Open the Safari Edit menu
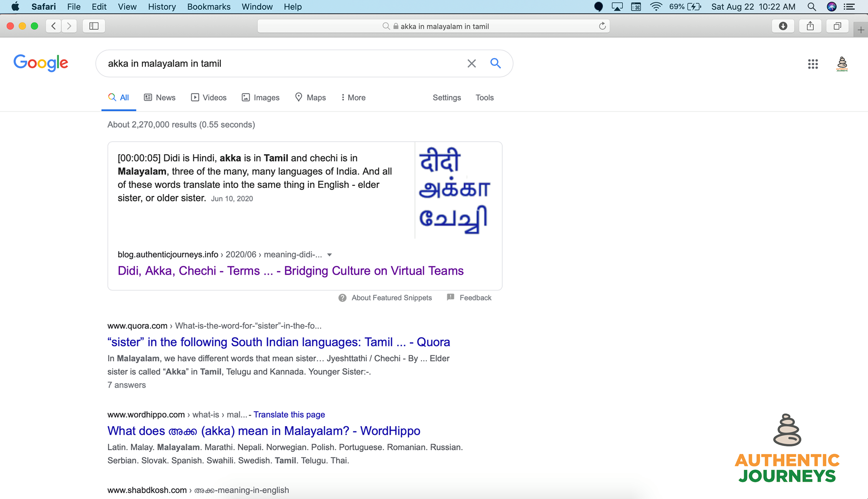Viewport: 868px width, 499px height. 99,7
